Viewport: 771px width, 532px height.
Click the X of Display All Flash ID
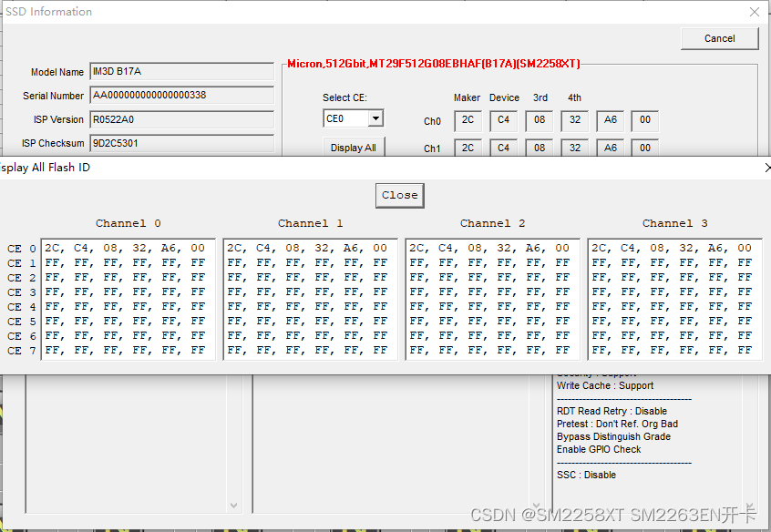[767, 168]
